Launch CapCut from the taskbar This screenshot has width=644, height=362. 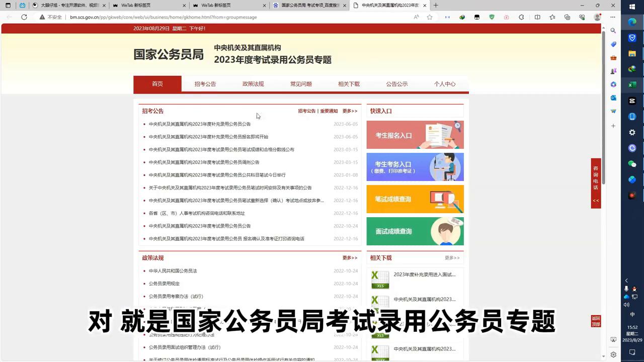632,100
